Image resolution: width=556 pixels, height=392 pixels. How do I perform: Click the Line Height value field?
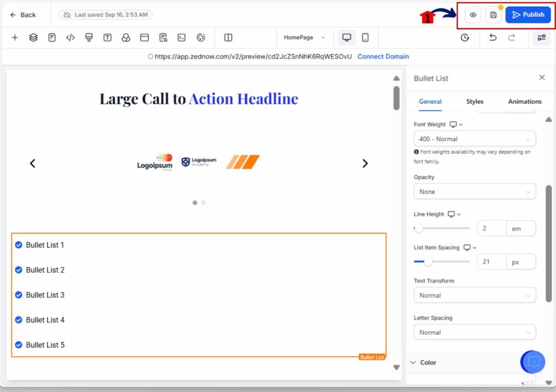[x=491, y=229]
